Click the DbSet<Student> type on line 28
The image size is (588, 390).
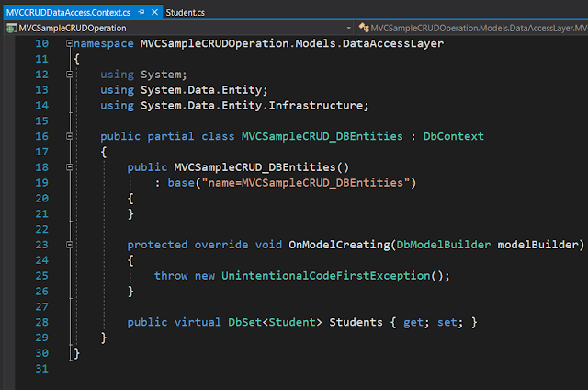click(x=275, y=322)
